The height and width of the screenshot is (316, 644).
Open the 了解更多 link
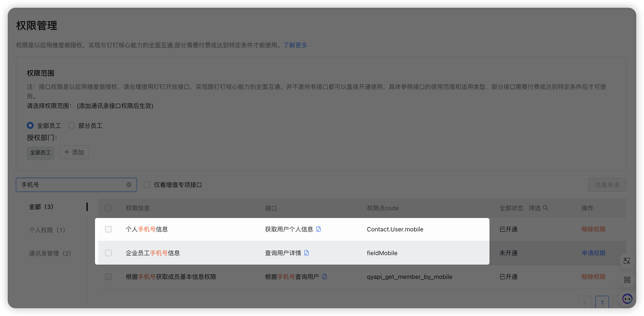click(x=295, y=45)
